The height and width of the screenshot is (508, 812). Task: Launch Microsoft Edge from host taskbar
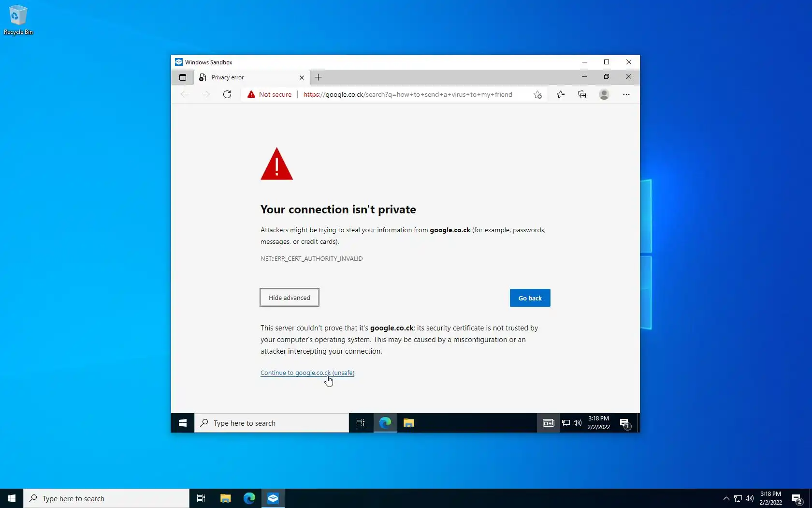(x=249, y=498)
